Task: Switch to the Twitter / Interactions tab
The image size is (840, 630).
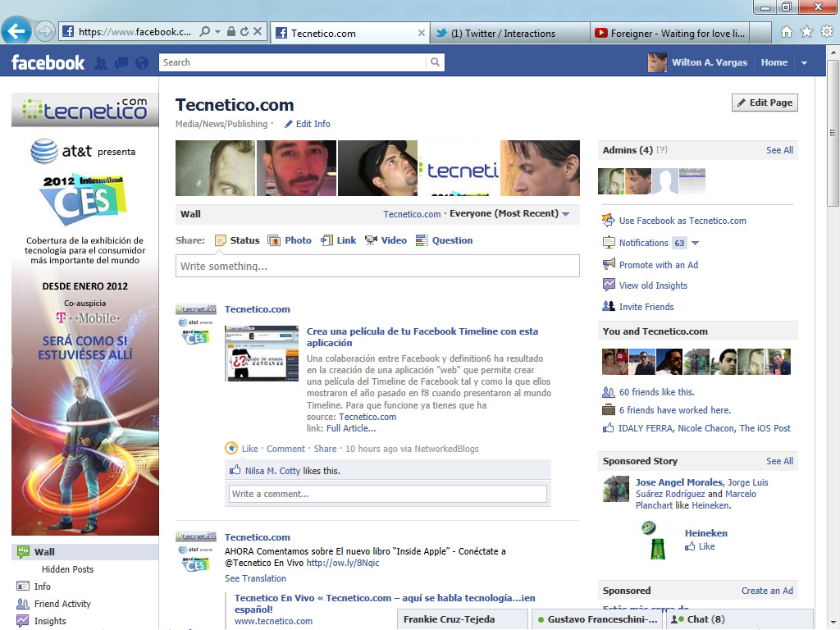Action: pos(509,33)
